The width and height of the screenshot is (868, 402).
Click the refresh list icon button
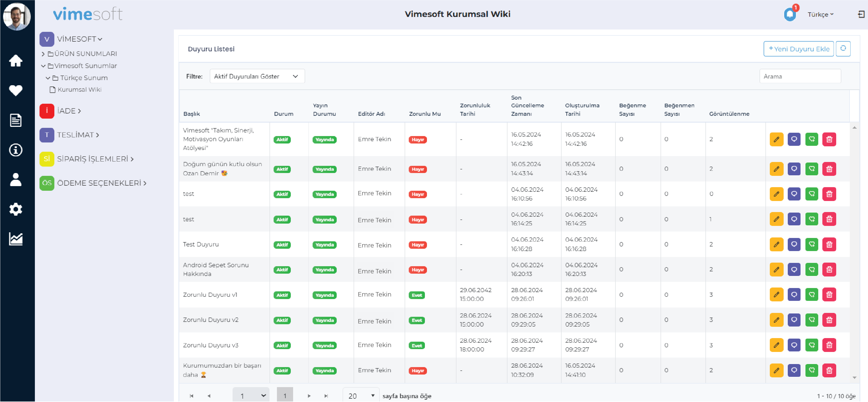point(843,49)
